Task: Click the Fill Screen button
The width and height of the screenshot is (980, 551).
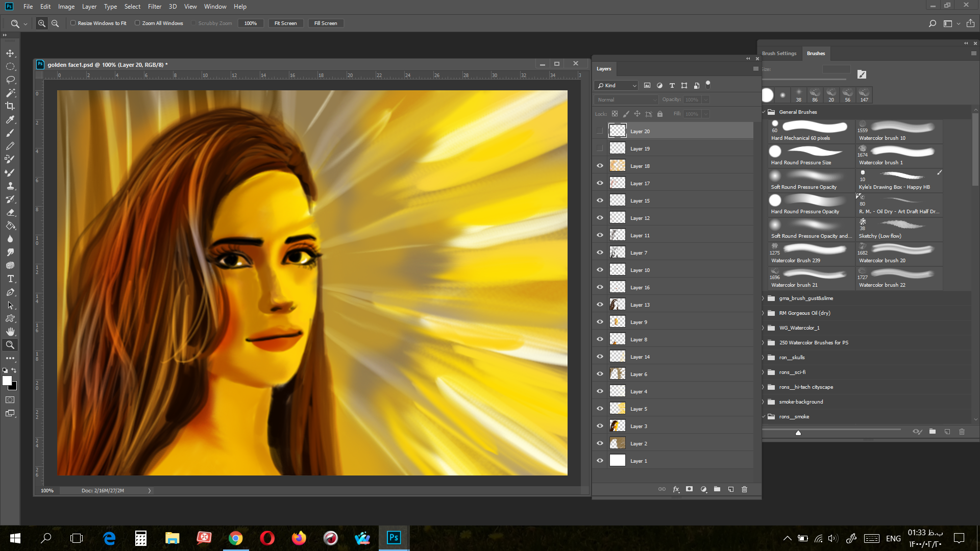Action: (326, 23)
